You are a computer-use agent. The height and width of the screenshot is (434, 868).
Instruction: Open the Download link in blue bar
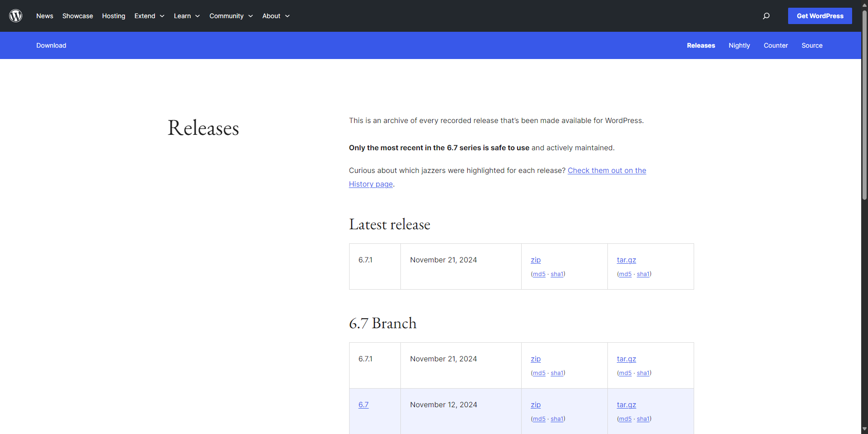click(51, 45)
